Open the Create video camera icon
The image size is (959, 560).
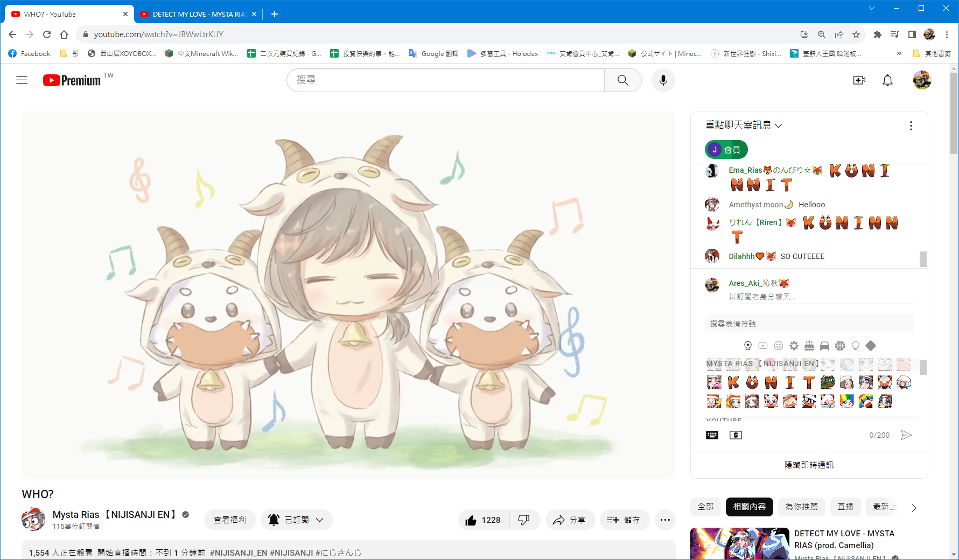tap(859, 80)
